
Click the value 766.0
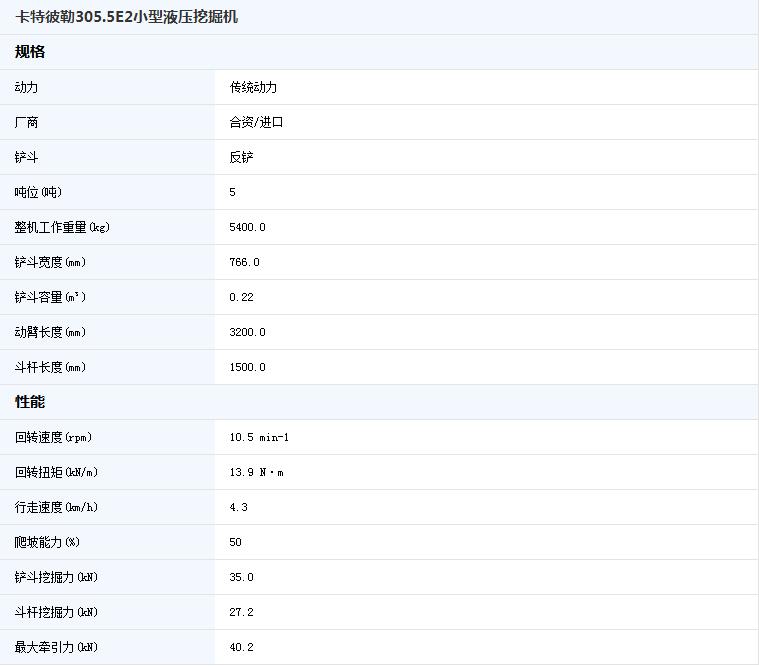[x=244, y=262]
